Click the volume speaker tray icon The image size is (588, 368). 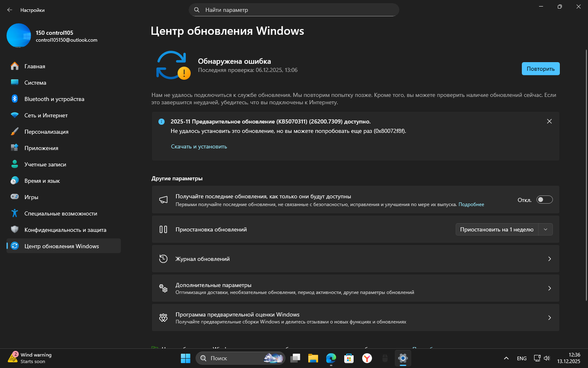tap(547, 358)
